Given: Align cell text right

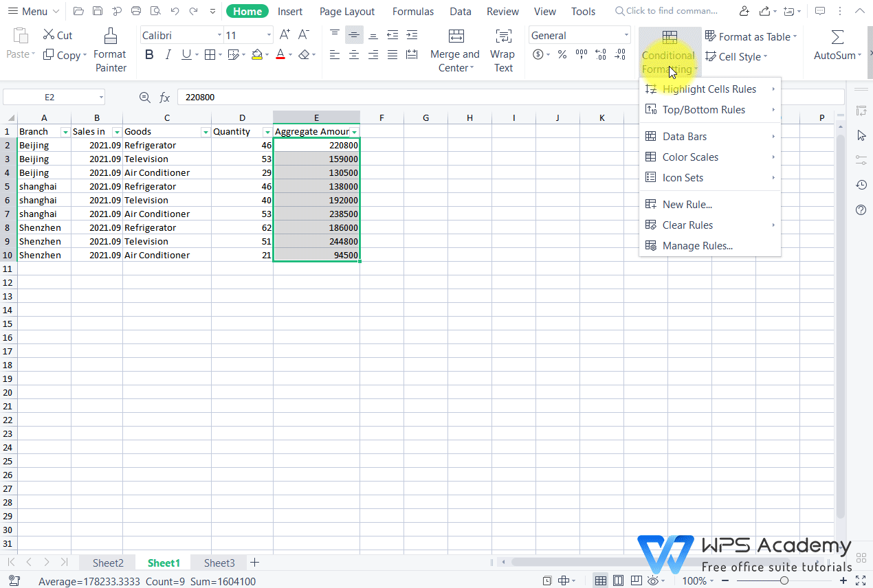Looking at the screenshot, I should pyautogui.click(x=373, y=55).
